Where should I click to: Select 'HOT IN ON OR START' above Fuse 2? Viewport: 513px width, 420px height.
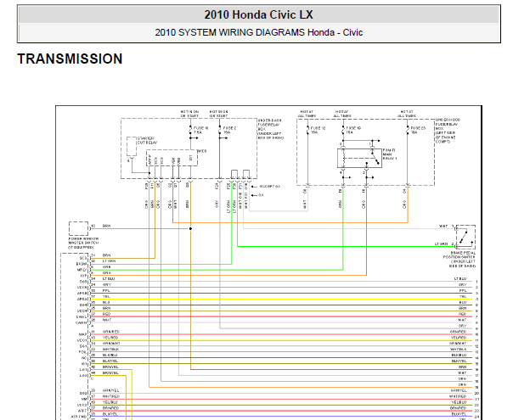(218, 114)
